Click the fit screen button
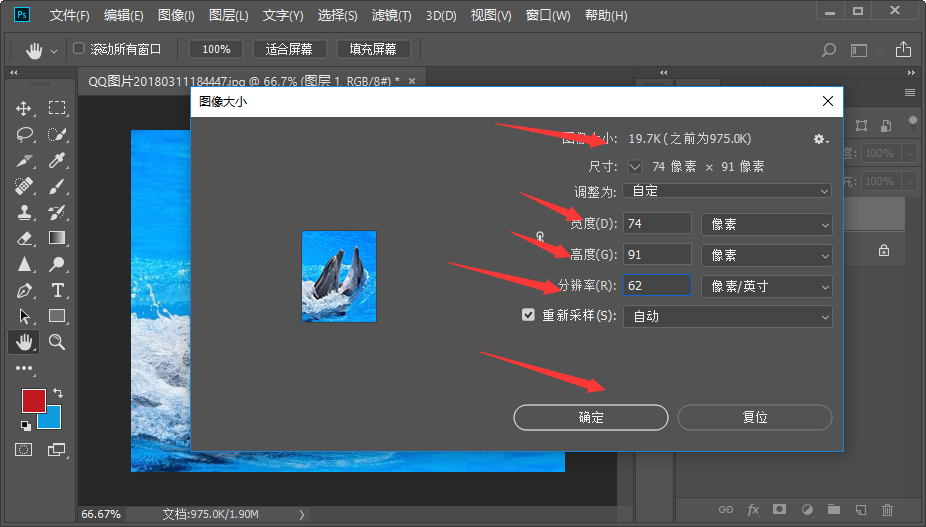 click(289, 49)
